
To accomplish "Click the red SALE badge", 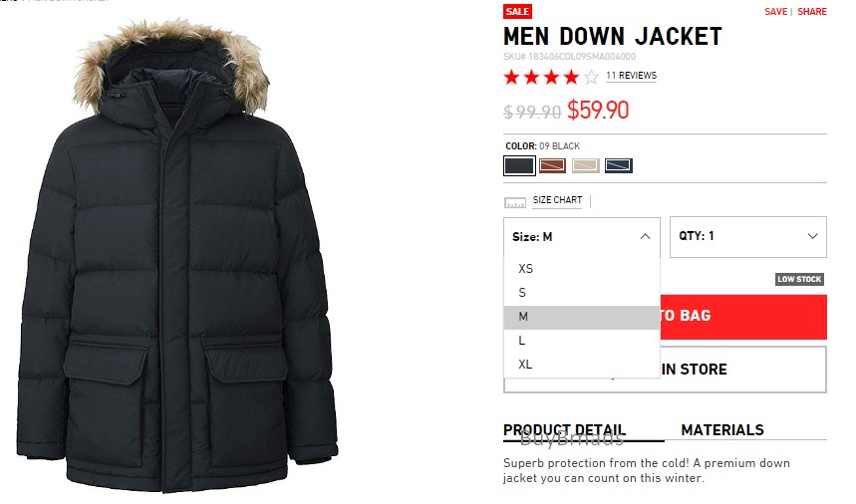I will 517,12.
